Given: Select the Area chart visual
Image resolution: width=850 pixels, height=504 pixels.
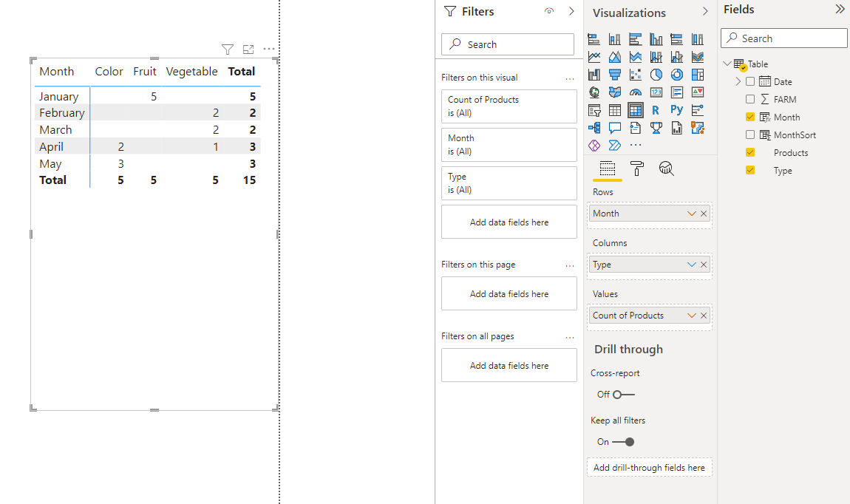Looking at the screenshot, I should 615,57.
